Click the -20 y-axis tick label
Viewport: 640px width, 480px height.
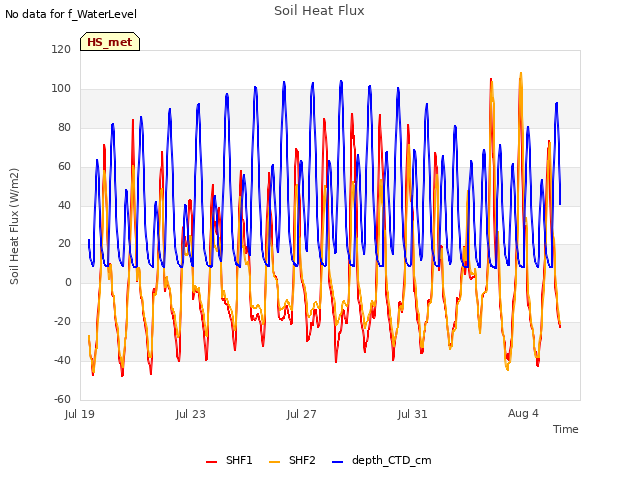click(x=62, y=322)
